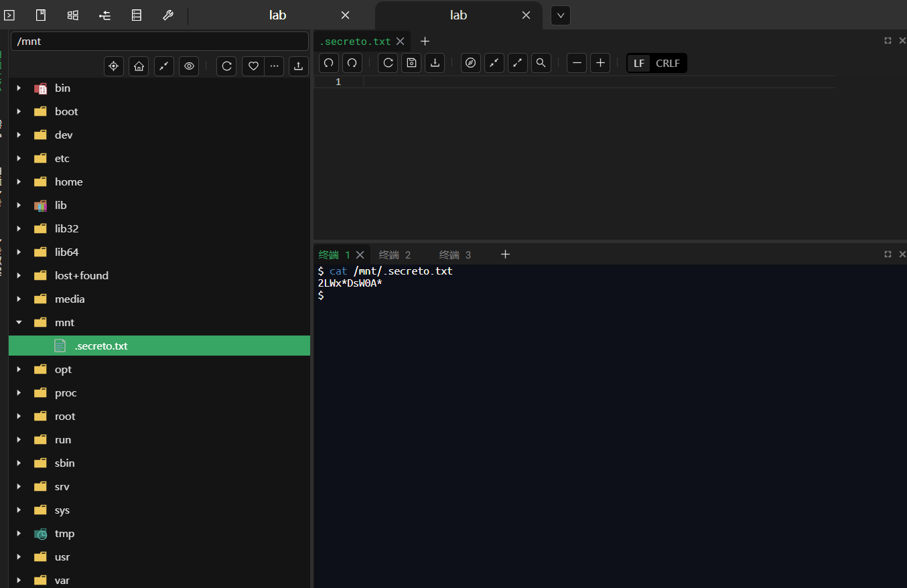Expand the bin folder arrow
907x588 pixels.
(19, 88)
